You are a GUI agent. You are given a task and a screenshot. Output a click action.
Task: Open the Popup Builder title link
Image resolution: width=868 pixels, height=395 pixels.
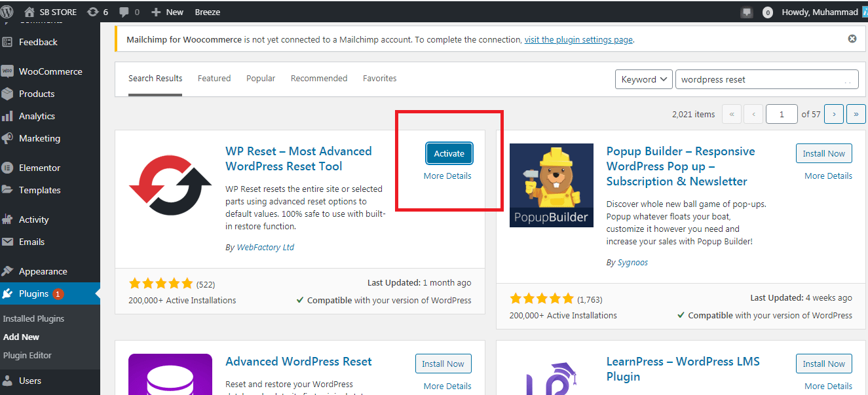pyautogui.click(x=681, y=166)
